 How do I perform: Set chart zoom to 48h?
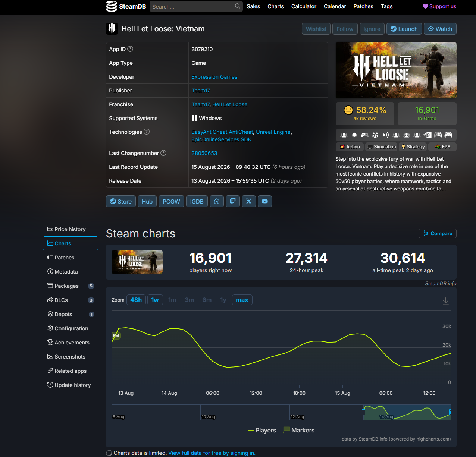pyautogui.click(x=136, y=300)
